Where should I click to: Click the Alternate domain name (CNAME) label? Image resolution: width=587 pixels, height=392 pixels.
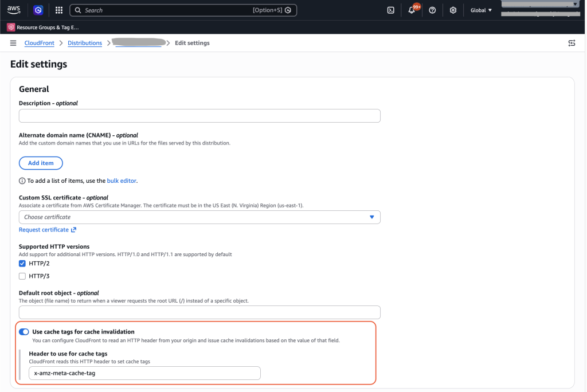point(78,135)
